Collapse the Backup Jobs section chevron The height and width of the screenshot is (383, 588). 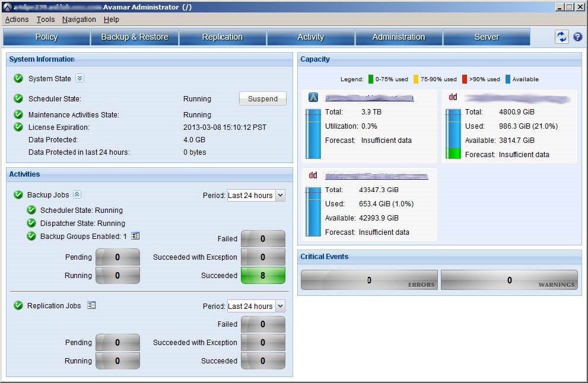click(x=77, y=194)
